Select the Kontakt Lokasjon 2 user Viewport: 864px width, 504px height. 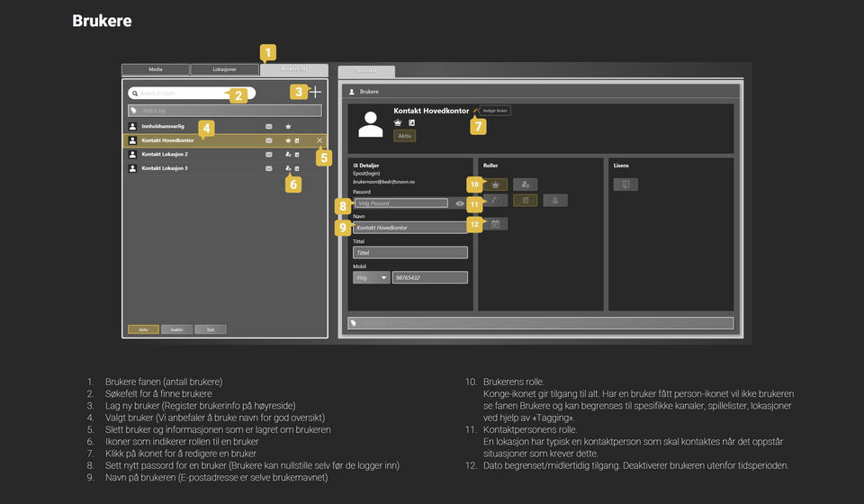click(x=225, y=154)
